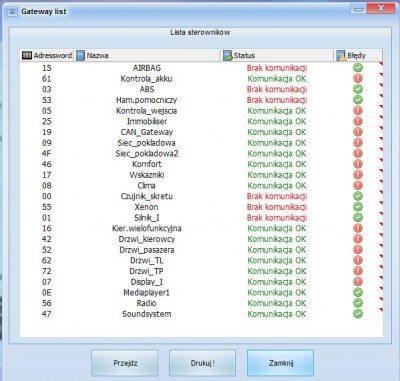Click the Zamknij button
Screen dimensions: 400x381
280,363
